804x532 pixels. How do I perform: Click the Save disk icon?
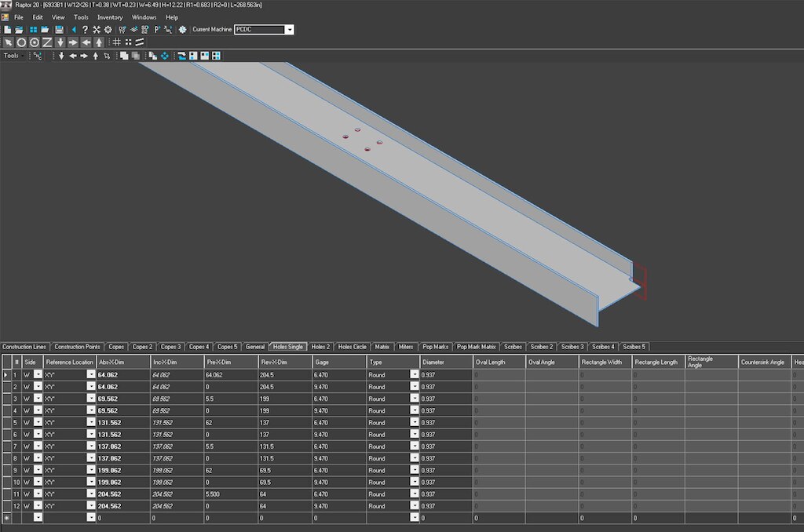[x=59, y=30]
